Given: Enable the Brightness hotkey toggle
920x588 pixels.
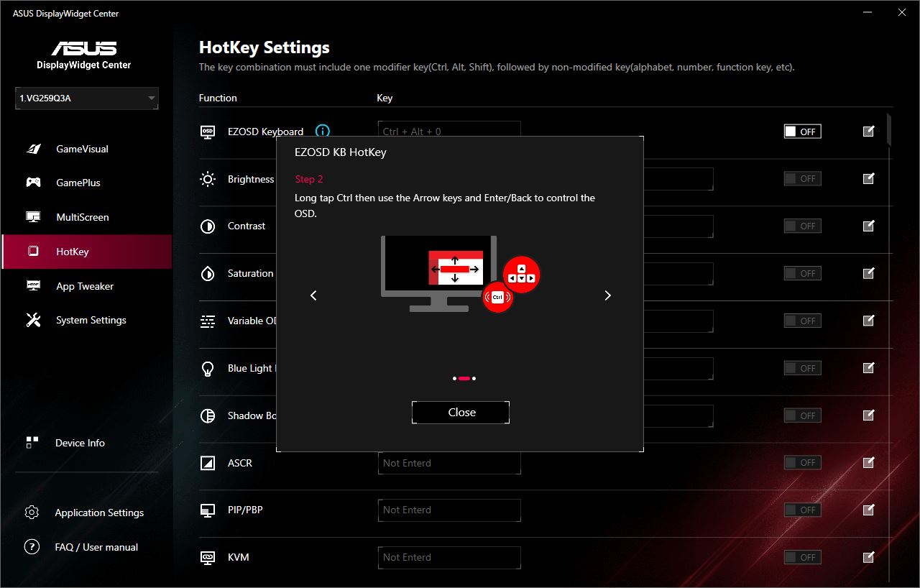Looking at the screenshot, I should point(802,178).
